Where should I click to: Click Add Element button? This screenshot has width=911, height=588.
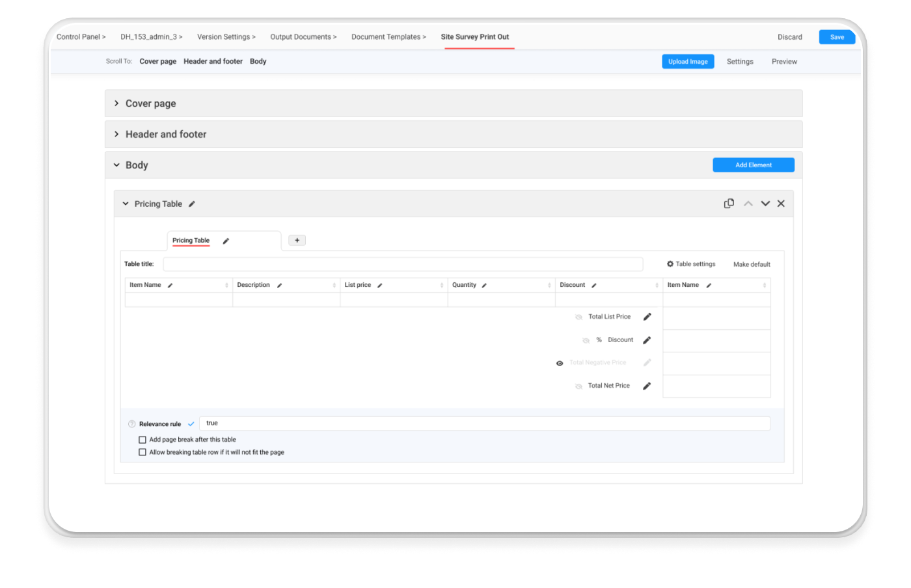tap(754, 165)
